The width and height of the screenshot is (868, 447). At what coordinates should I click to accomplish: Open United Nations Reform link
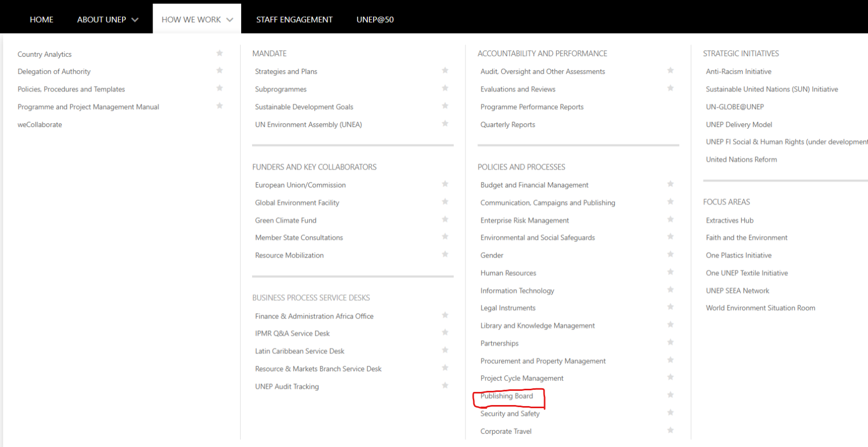741,159
